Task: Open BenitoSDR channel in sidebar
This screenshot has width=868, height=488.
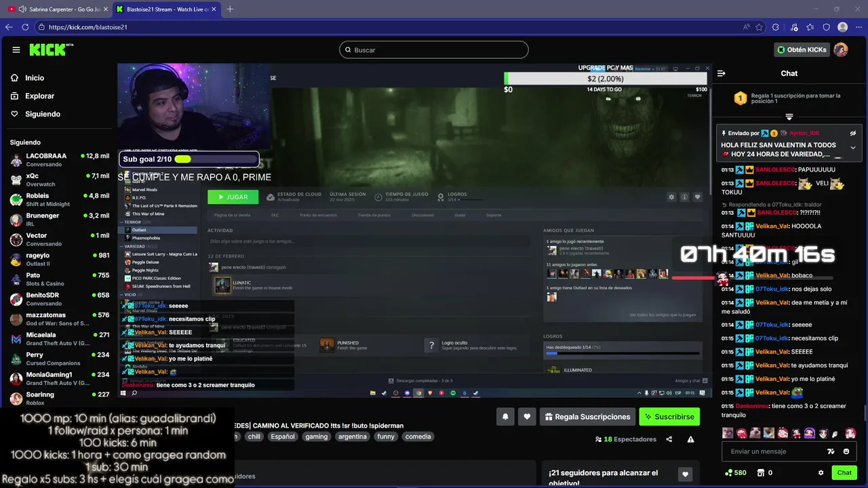Action: 59,299
